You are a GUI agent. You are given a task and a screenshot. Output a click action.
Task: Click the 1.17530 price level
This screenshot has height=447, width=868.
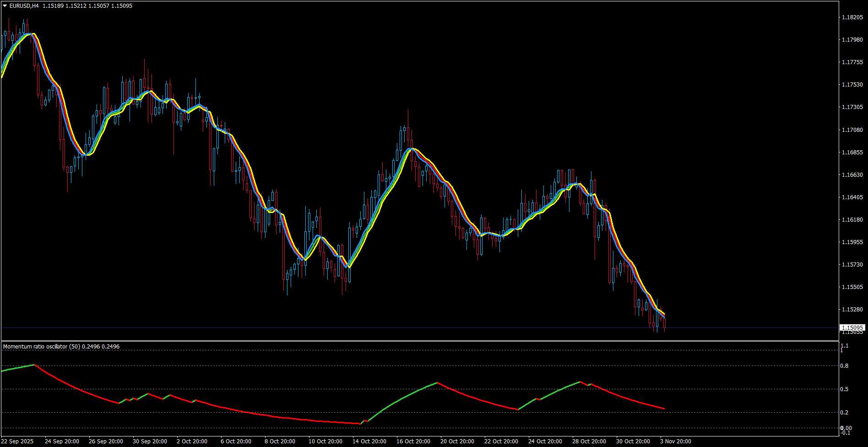pos(852,85)
